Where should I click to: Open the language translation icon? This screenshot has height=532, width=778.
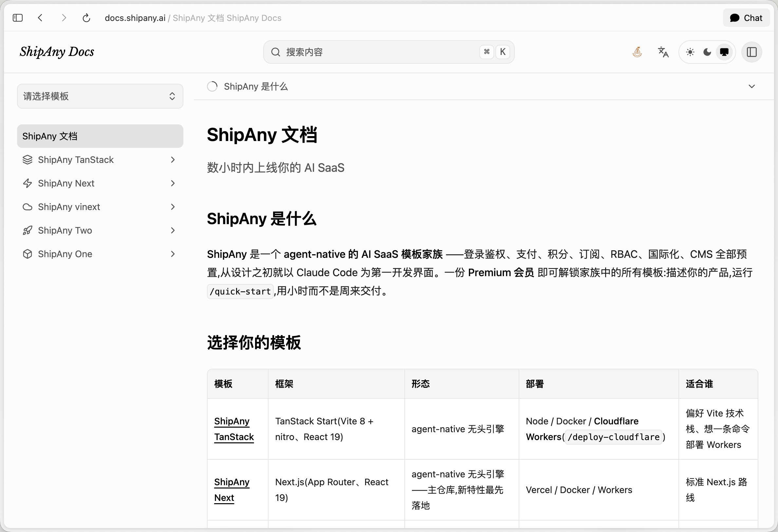[x=663, y=52]
